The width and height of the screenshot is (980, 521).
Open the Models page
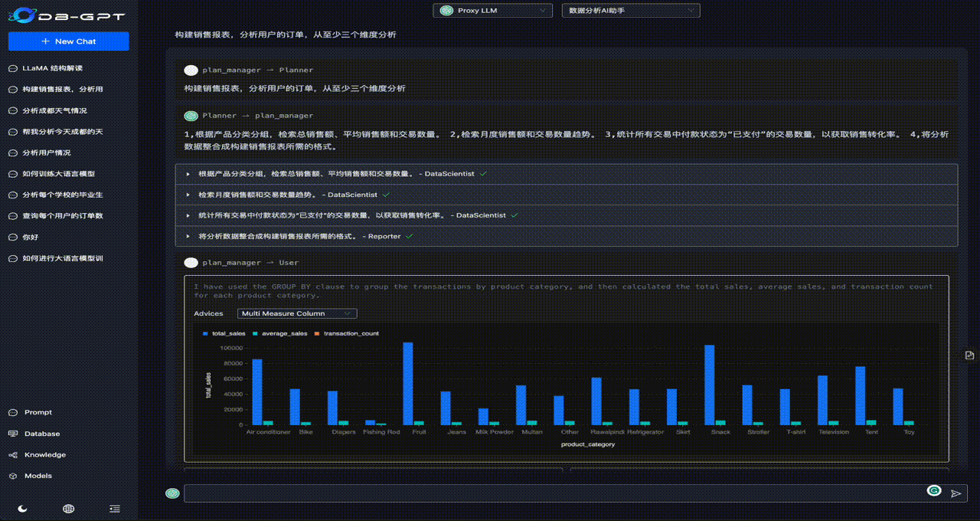[38, 476]
